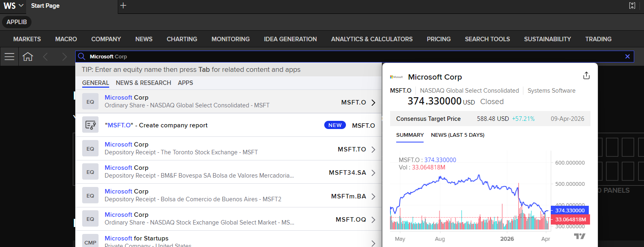Expand the MSFT.TO result chevron
The height and width of the screenshot is (247, 644).
373,149
